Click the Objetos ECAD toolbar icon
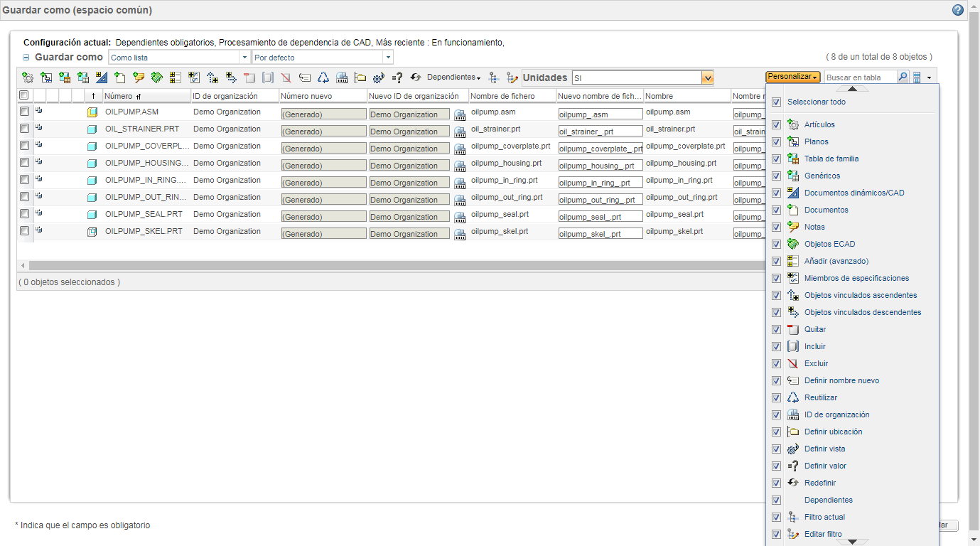The width and height of the screenshot is (980, 546). [157, 77]
